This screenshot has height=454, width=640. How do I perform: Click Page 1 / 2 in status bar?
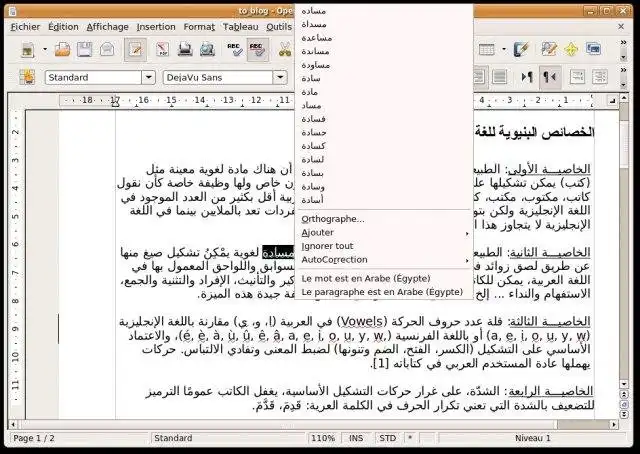[x=78, y=438]
